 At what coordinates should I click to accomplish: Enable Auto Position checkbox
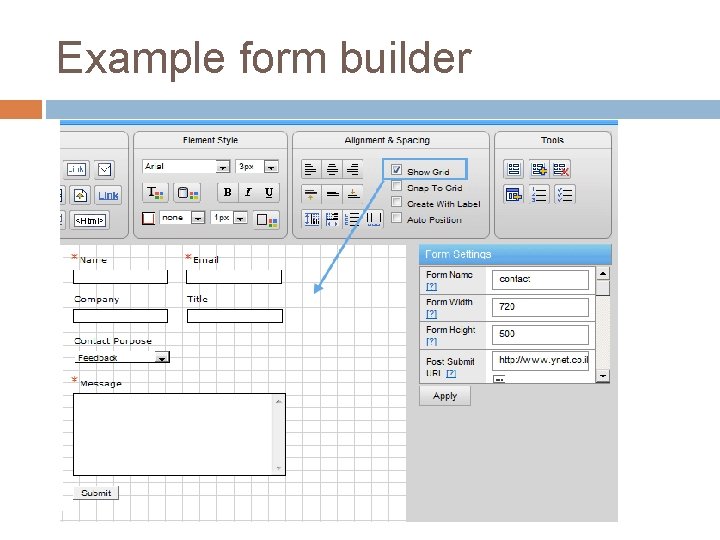pyautogui.click(x=396, y=218)
